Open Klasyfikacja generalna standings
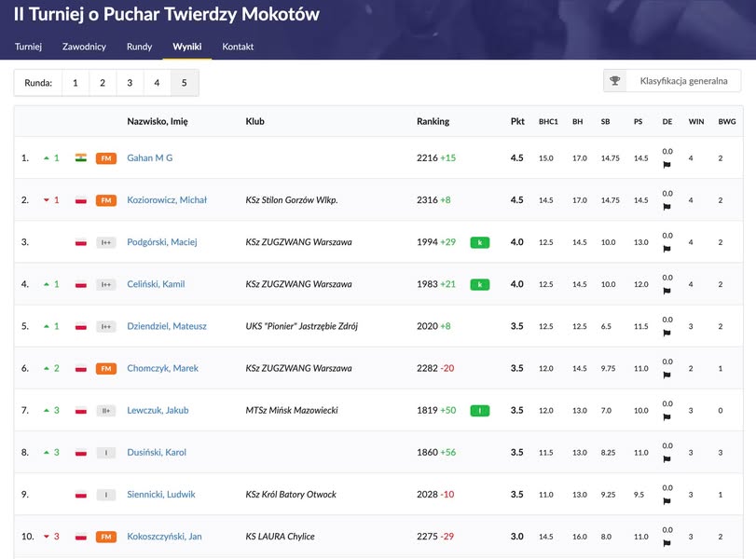 point(672,80)
